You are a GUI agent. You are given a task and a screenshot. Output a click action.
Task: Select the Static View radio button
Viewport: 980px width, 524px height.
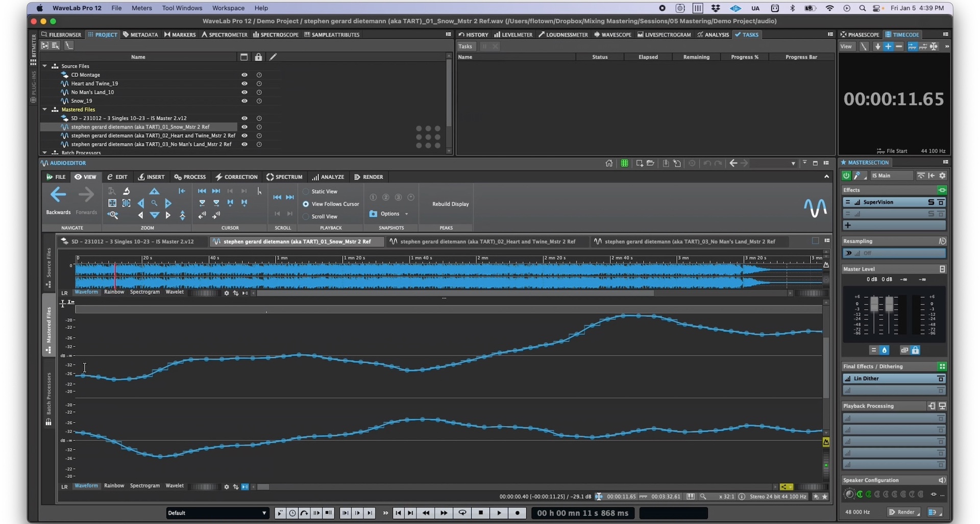tap(306, 191)
